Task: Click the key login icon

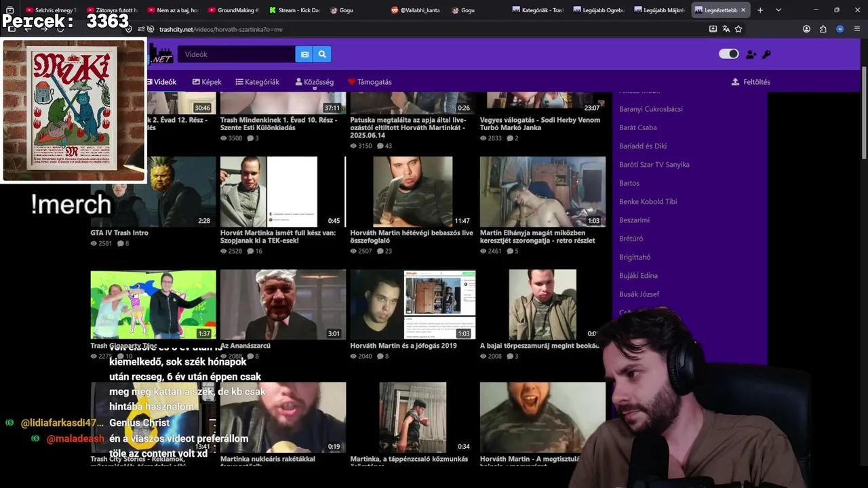Action: pos(766,54)
